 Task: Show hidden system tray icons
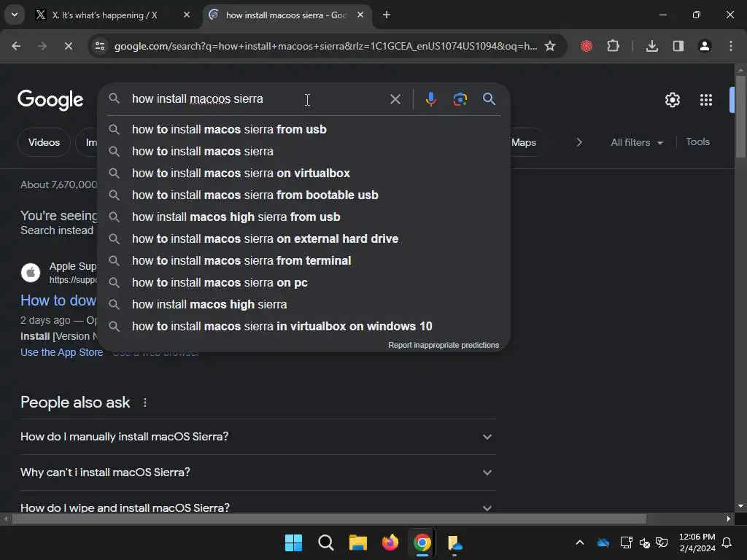[x=580, y=542]
